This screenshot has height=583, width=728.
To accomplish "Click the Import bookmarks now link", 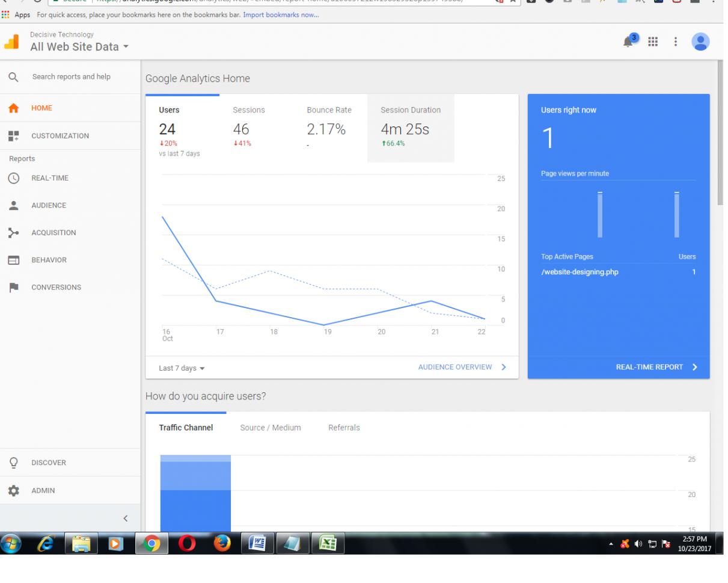I will tap(280, 14).
